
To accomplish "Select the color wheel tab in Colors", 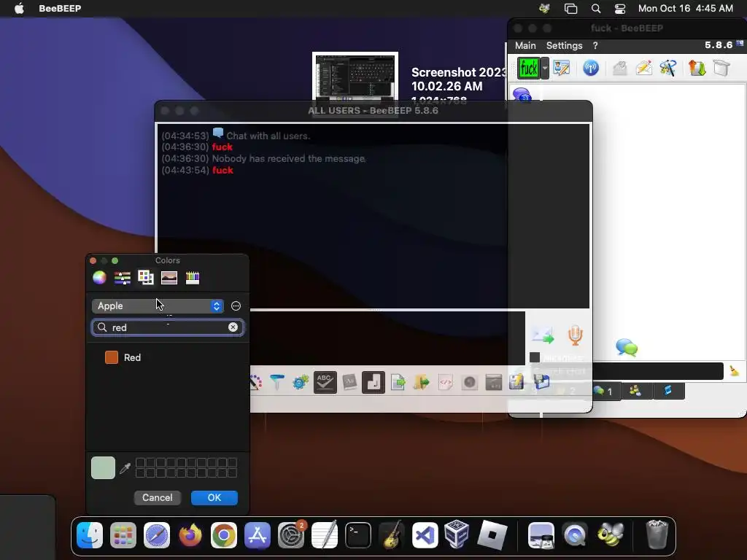I will pyautogui.click(x=99, y=277).
